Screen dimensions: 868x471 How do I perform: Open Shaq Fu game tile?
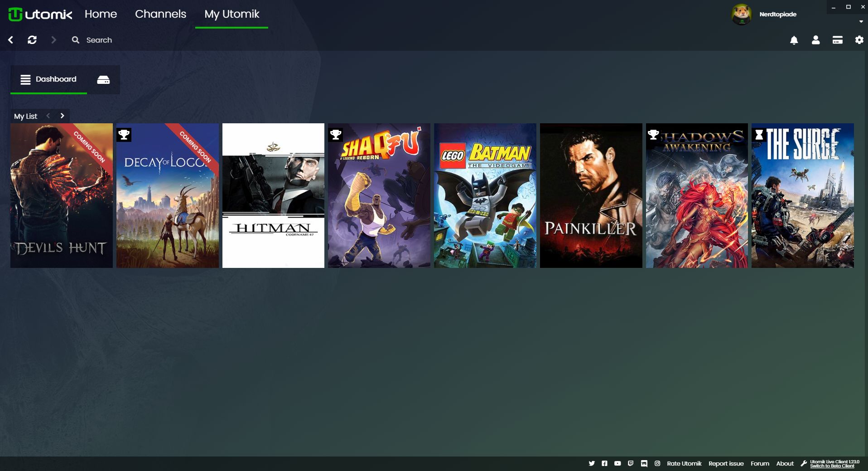pos(379,195)
